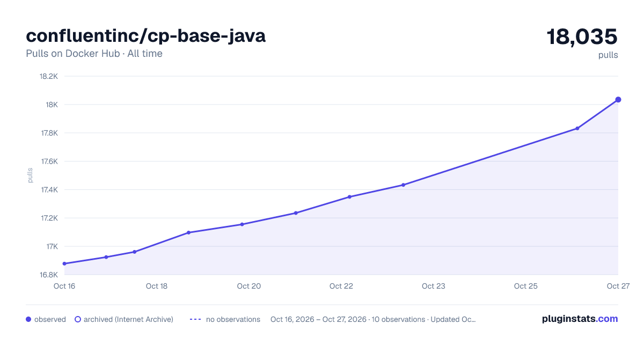Click the "observed" legend label
The height and width of the screenshot is (338, 644).
tap(50, 319)
